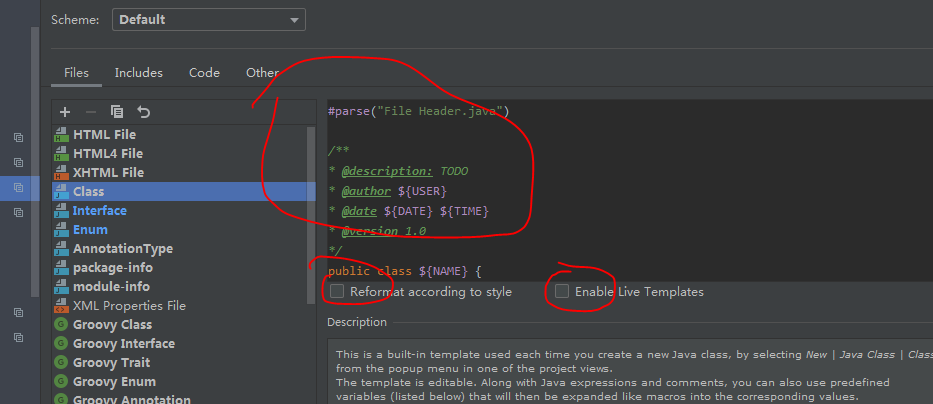Select the module-info template
The height and width of the screenshot is (404, 933).
[184, 287]
